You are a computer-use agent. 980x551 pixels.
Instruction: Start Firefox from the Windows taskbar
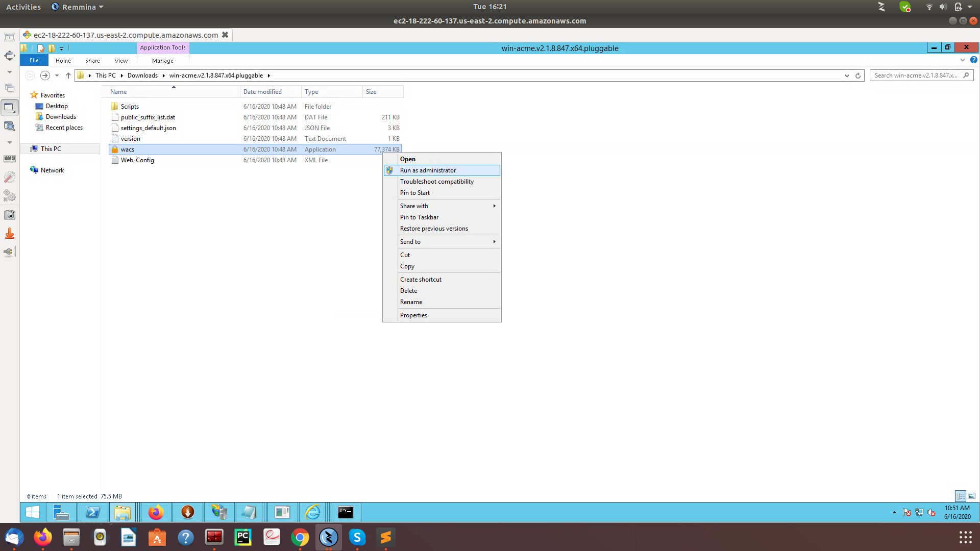(156, 512)
